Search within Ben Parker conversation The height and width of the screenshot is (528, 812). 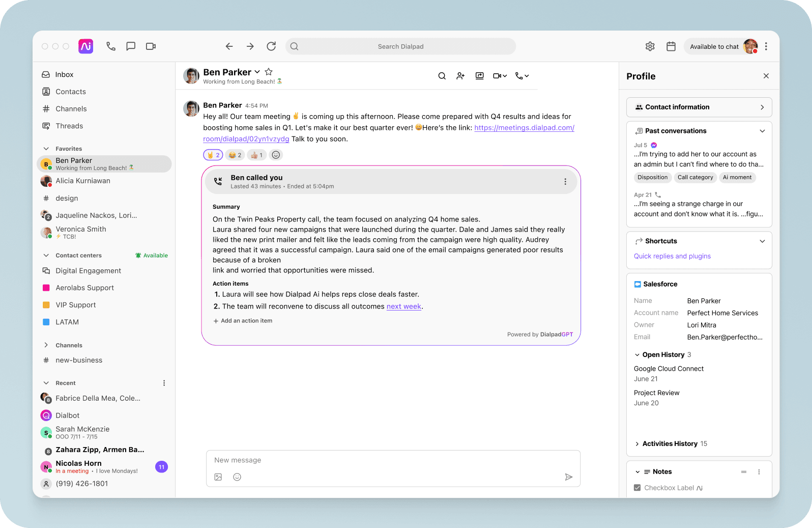coord(442,76)
